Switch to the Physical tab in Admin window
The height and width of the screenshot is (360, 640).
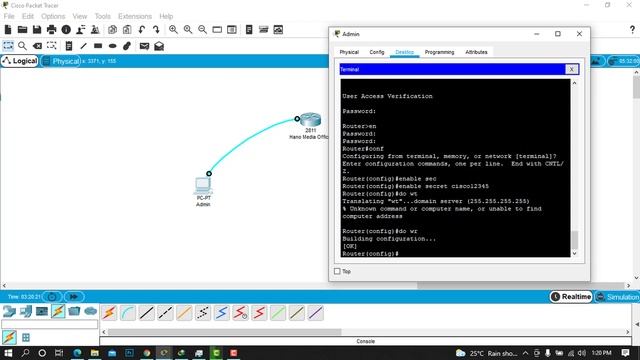[x=349, y=52]
